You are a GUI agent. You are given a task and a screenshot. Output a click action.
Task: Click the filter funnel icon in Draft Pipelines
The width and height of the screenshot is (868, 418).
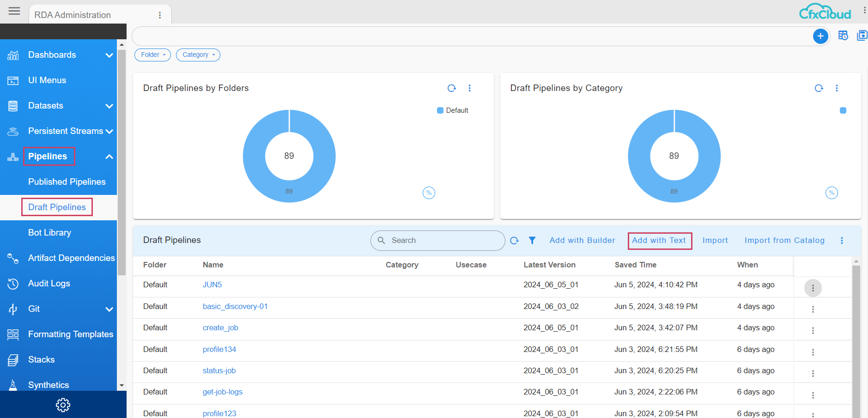(x=532, y=240)
